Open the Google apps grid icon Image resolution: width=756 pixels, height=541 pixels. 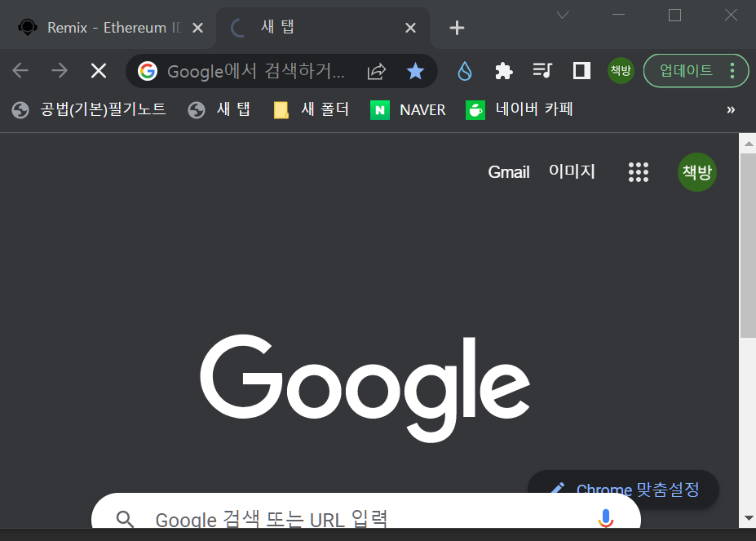639,172
